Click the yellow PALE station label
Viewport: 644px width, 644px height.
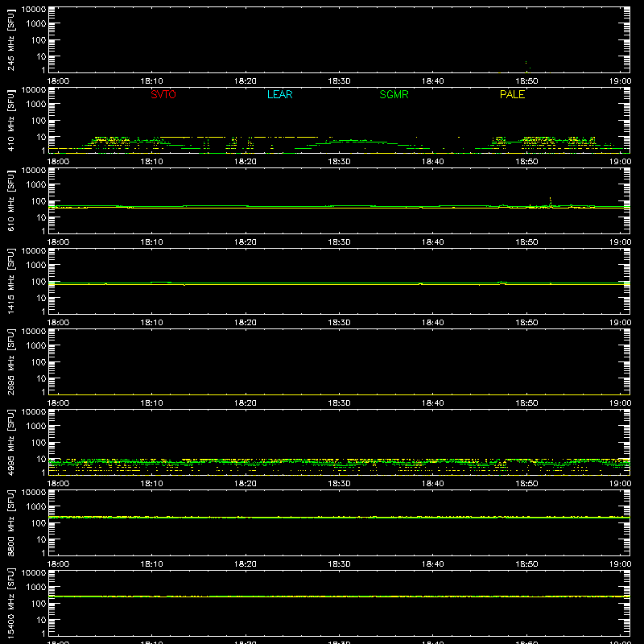pyautogui.click(x=512, y=94)
